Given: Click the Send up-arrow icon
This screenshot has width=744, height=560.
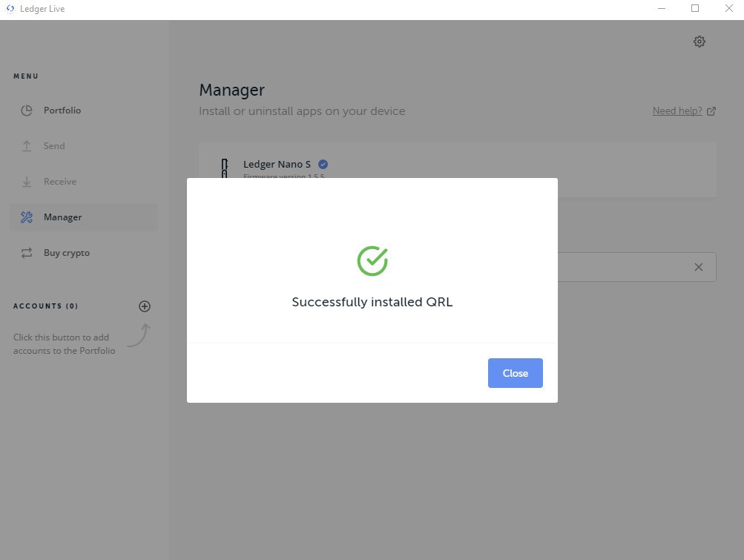Looking at the screenshot, I should coord(27,146).
